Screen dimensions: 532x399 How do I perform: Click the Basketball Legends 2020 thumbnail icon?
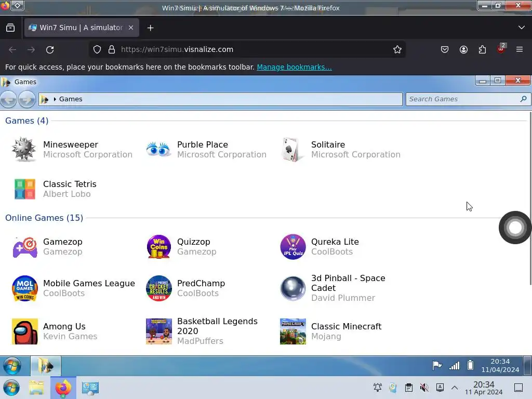159,331
